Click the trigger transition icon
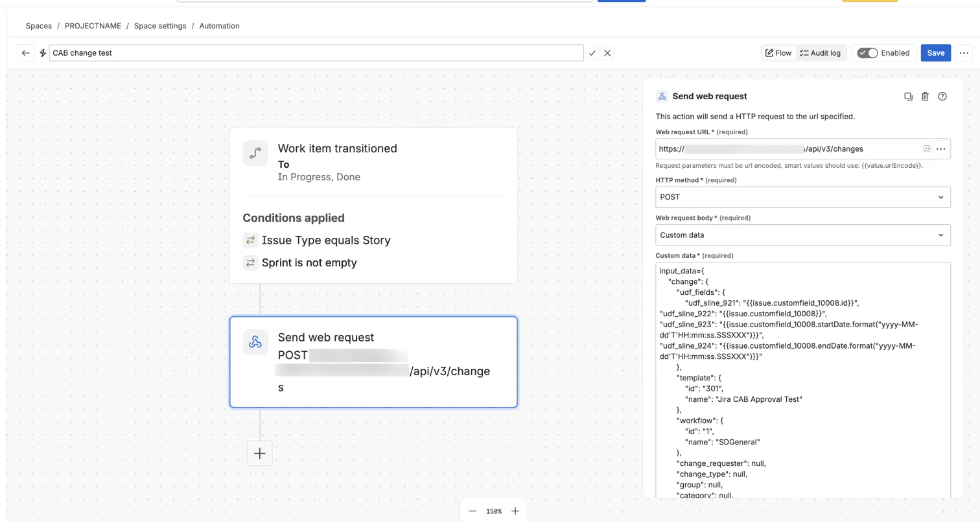The width and height of the screenshot is (980, 521). (x=255, y=154)
